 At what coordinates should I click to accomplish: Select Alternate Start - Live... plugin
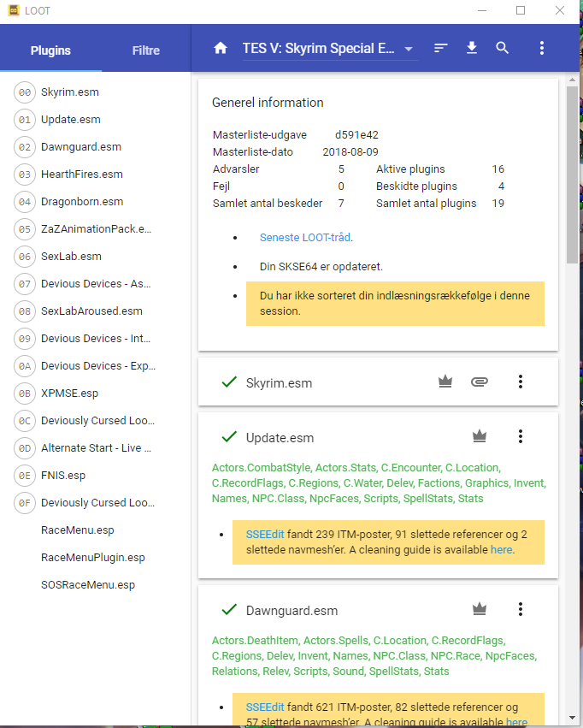tap(95, 448)
